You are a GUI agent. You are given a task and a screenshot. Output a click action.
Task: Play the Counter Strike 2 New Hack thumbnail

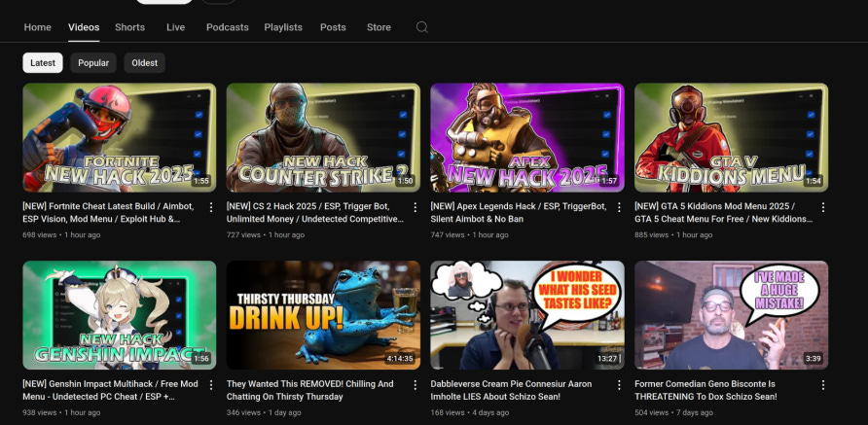click(323, 137)
